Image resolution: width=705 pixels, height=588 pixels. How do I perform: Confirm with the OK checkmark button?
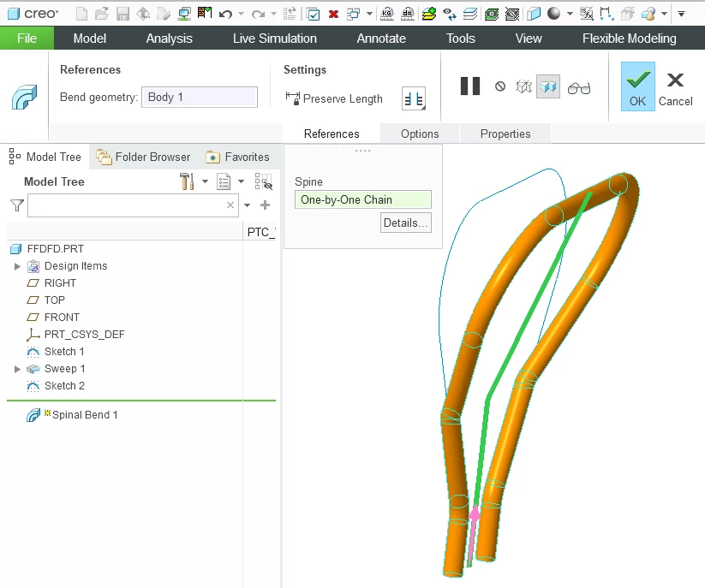click(637, 86)
